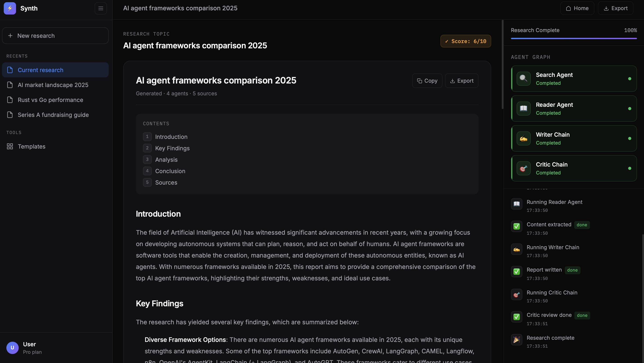Start a New research session
The width and height of the screenshot is (644, 363).
coord(55,36)
